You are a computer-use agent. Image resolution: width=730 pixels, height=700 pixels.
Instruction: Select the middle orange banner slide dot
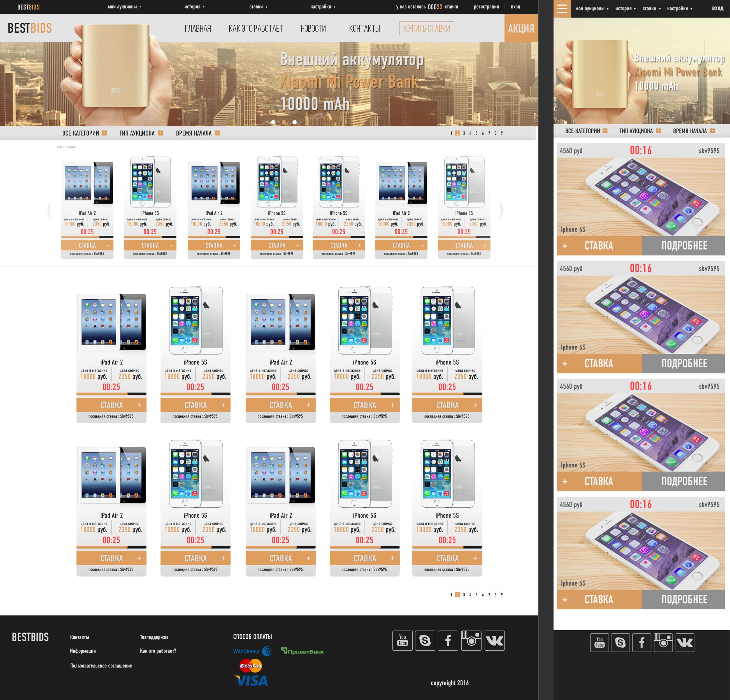284,122
